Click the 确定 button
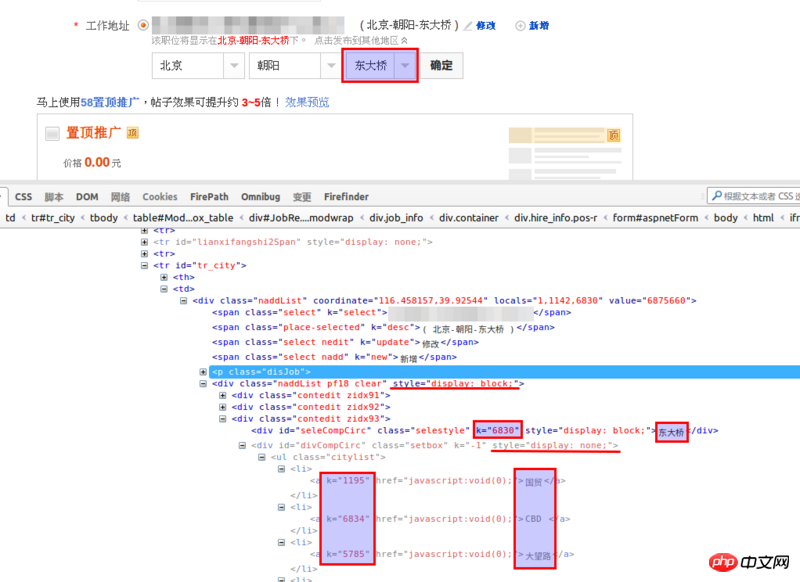This screenshot has height=582, width=800. (x=441, y=65)
